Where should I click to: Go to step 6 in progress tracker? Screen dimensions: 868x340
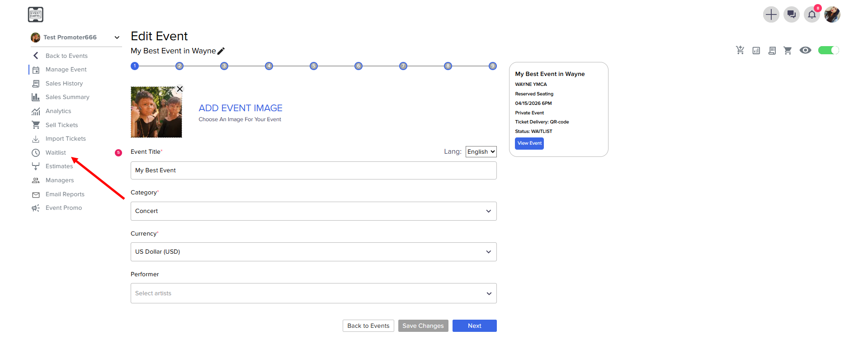coord(359,66)
